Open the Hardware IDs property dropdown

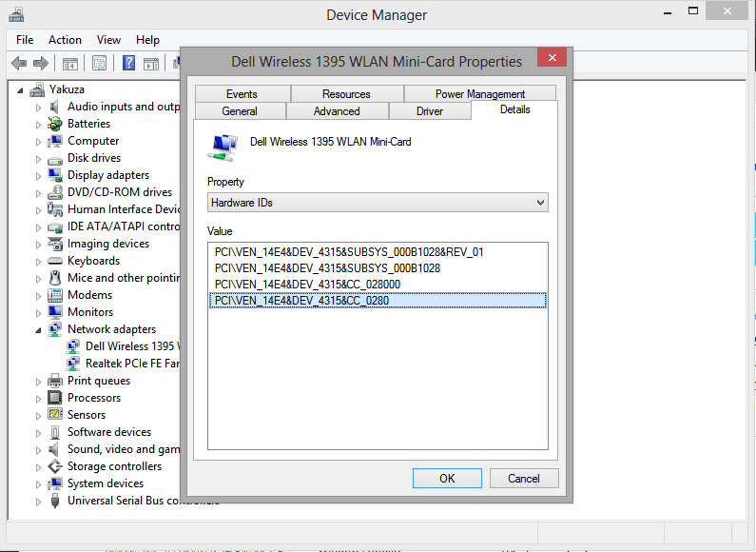[378, 203]
